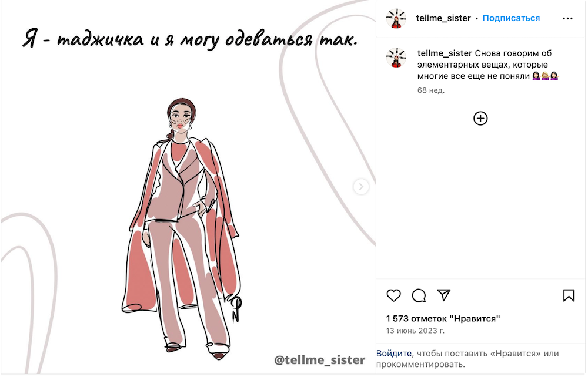This screenshot has width=588, height=377.
Task: Follow account via Подписаться button
Action: [x=511, y=18]
